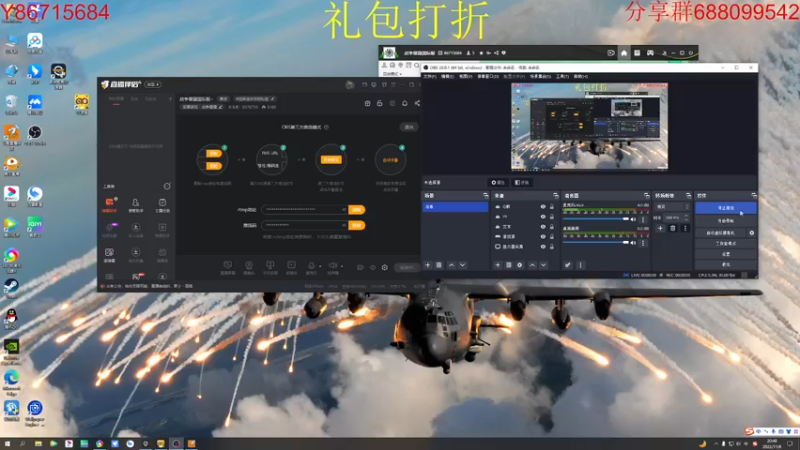The width and height of the screenshot is (800, 450).
Task: Open the scene transition type dropdown
Action: 671,207
